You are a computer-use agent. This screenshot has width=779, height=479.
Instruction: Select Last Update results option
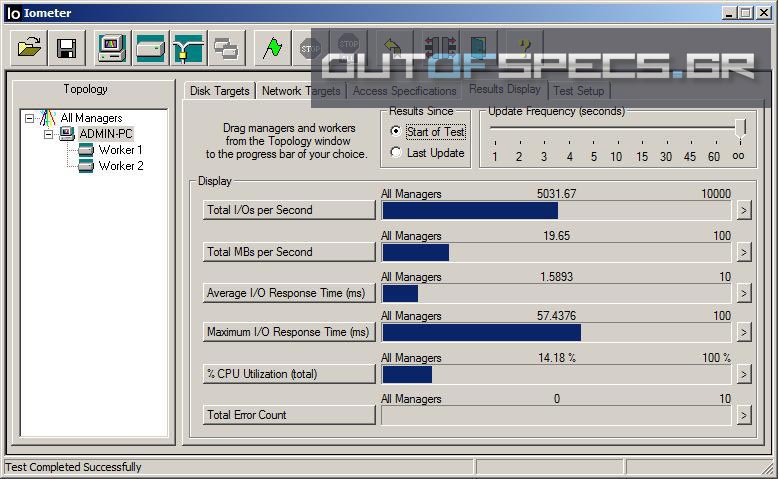(395, 153)
